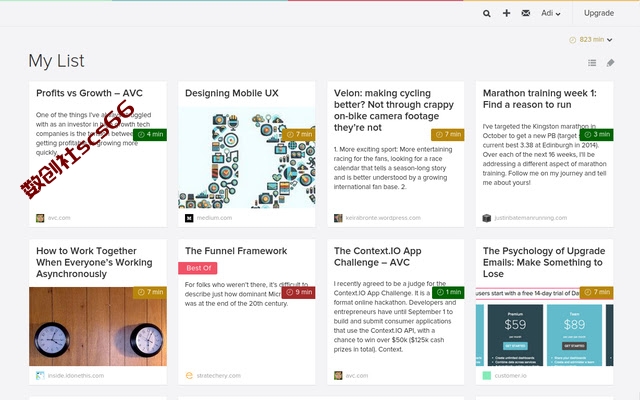Open avc.com source under Context.IO Challenge
Screen dimensions: 640x400
(x=357, y=376)
